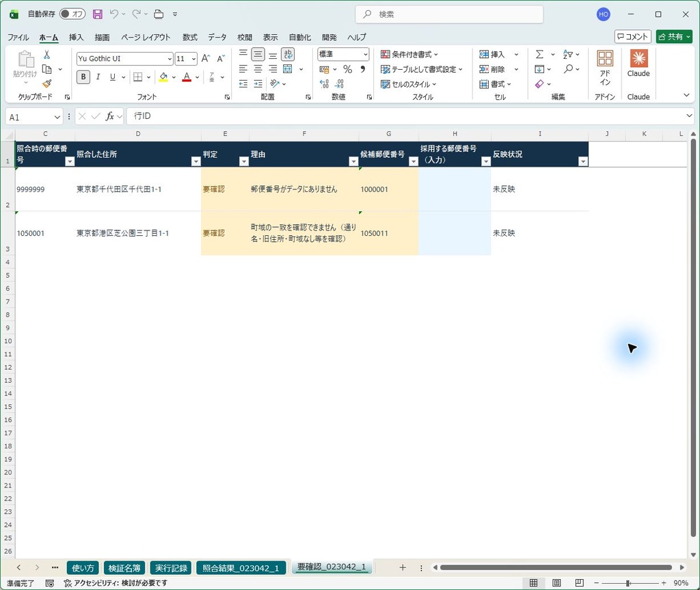This screenshot has width=700, height=590.
Task: Select the Cut scissors icon
Action: click(46, 55)
